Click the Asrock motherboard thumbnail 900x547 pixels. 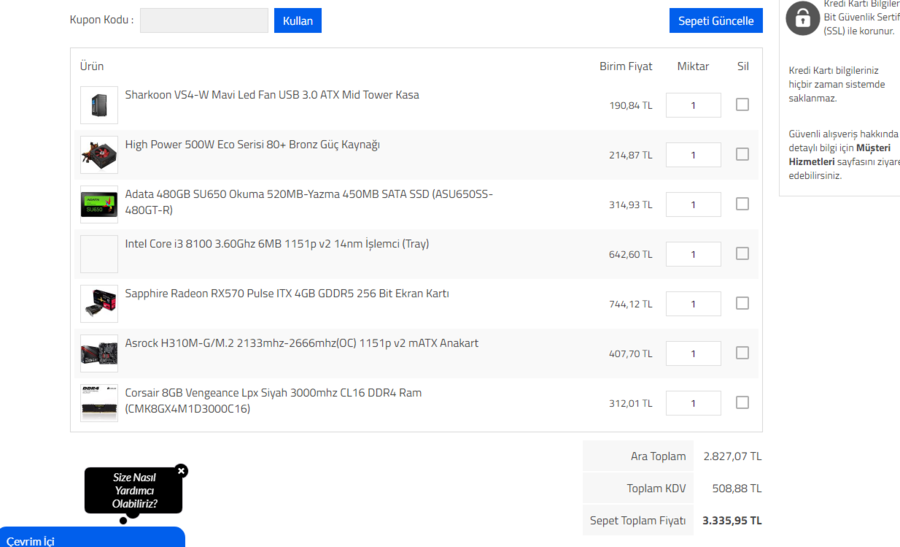[x=99, y=354]
